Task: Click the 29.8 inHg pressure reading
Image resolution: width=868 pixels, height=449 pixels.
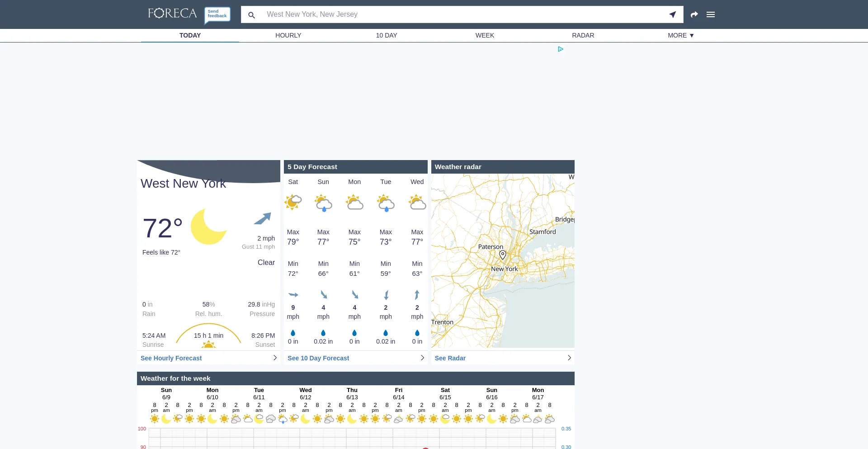Action: [x=261, y=304]
